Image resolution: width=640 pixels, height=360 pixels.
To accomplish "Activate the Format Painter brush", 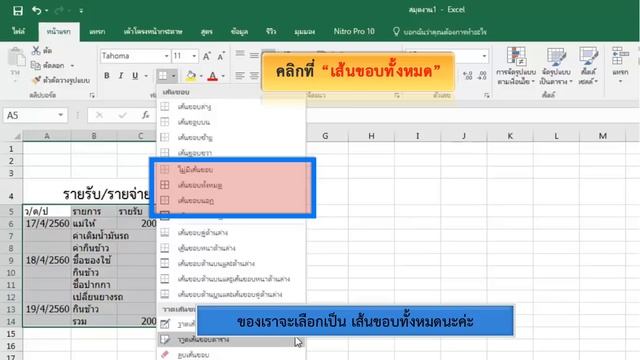I will 61,80.
